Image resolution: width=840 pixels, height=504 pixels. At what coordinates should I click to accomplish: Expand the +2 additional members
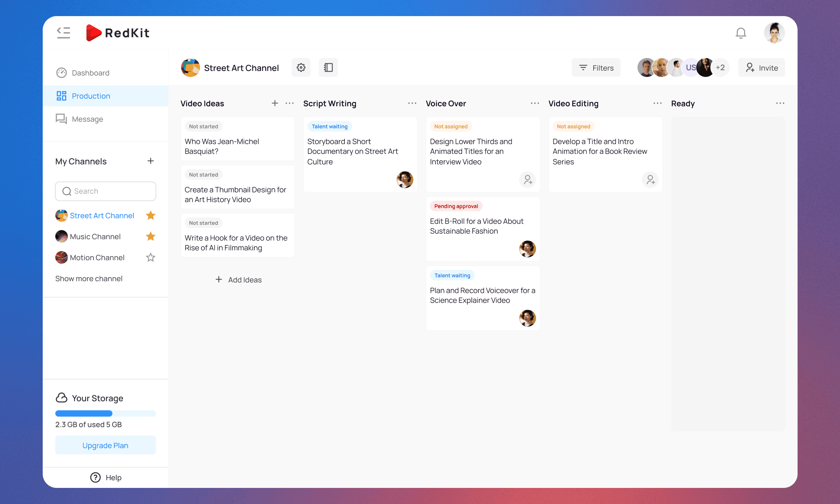[720, 68]
